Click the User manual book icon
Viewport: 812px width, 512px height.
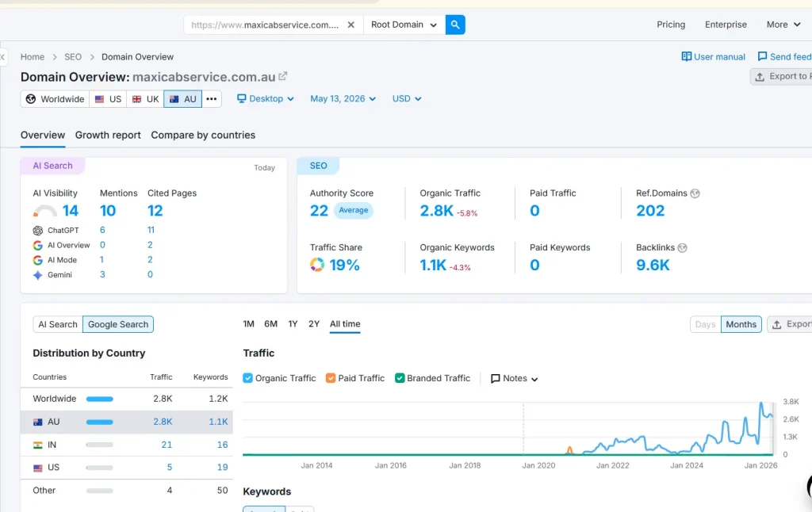686,56
